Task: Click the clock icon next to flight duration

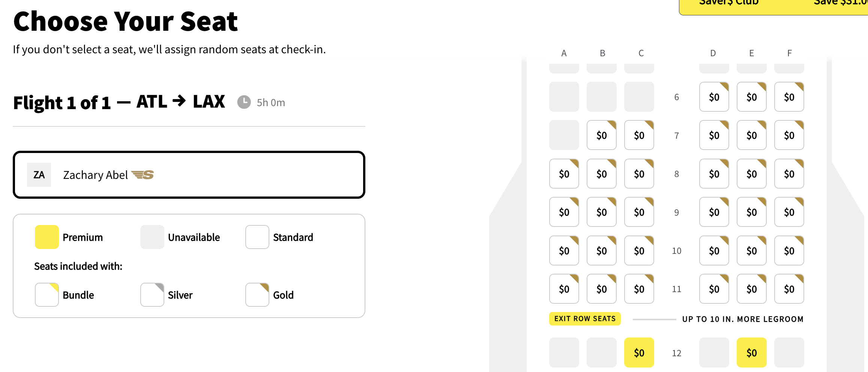Action: (244, 101)
